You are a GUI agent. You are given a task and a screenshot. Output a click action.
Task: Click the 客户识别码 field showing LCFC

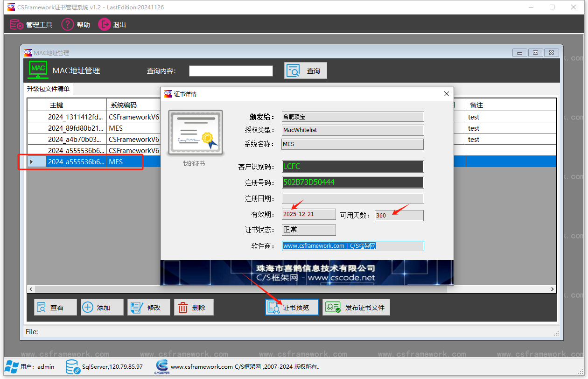click(353, 166)
